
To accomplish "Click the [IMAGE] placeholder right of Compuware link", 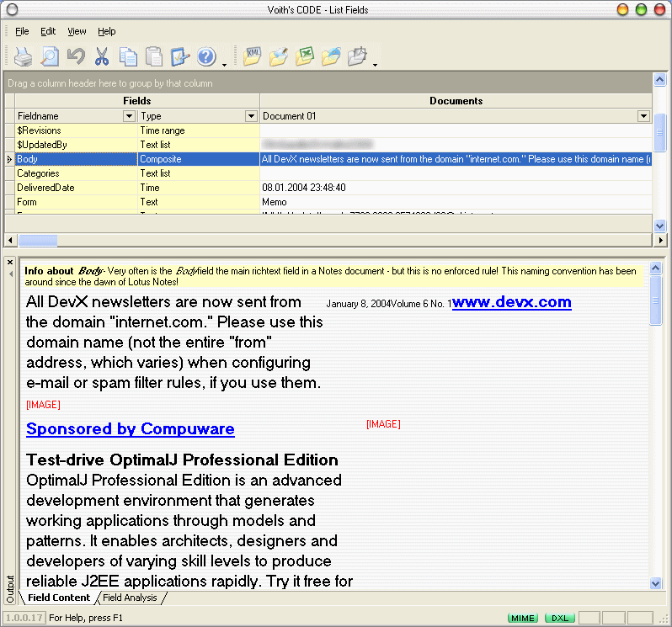I will click(383, 424).
